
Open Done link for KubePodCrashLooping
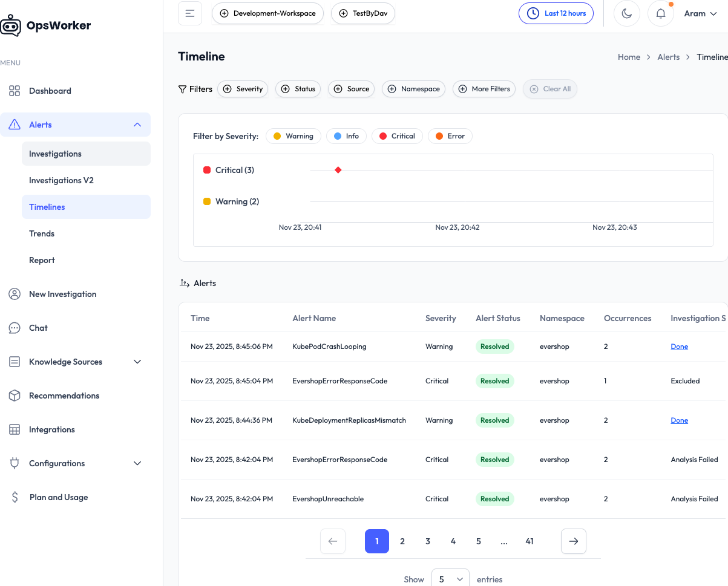[679, 347]
